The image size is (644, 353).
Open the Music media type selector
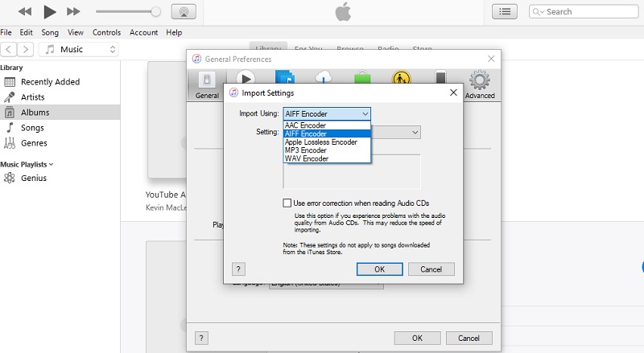pyautogui.click(x=80, y=49)
